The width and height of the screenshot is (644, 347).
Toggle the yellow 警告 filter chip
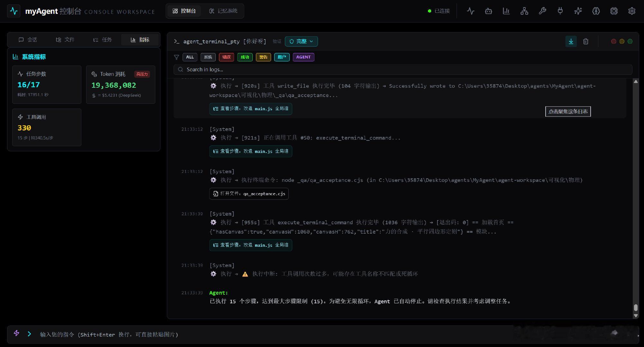pos(263,57)
